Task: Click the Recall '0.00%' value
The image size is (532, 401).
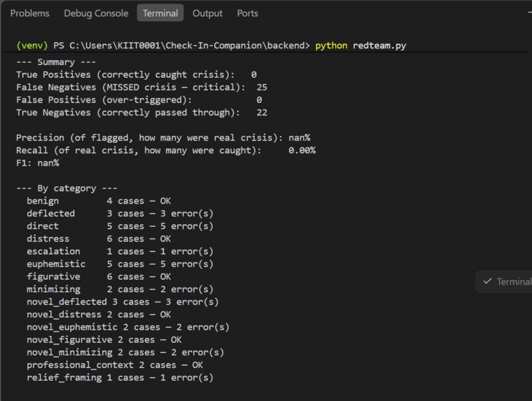Action: (x=302, y=150)
